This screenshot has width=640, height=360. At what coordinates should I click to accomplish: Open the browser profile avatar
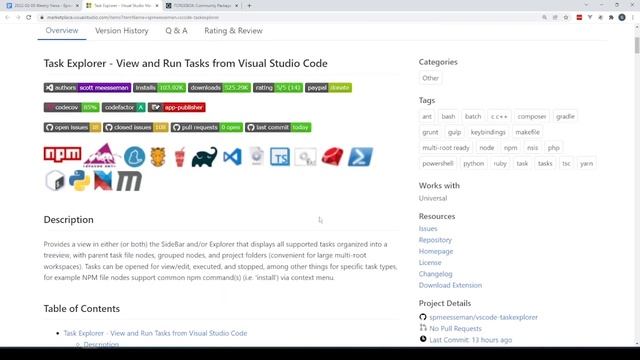(622, 18)
